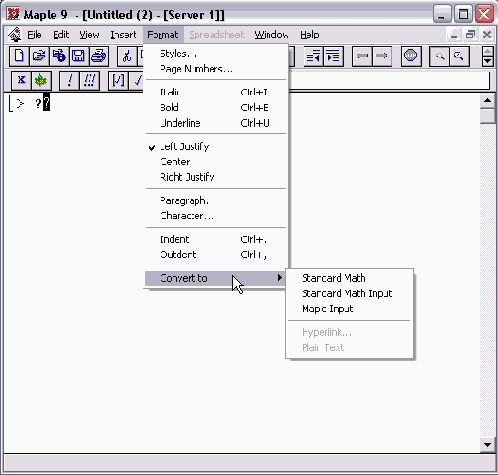
Task: Open the Insert menu
Action: pos(123,35)
